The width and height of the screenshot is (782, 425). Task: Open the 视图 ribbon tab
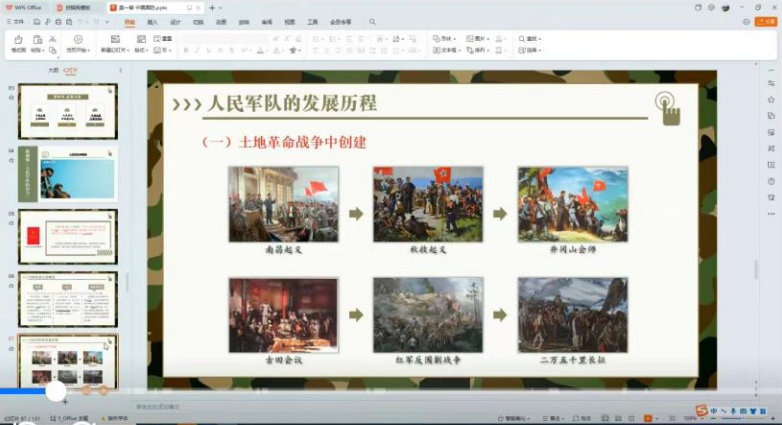click(x=289, y=22)
